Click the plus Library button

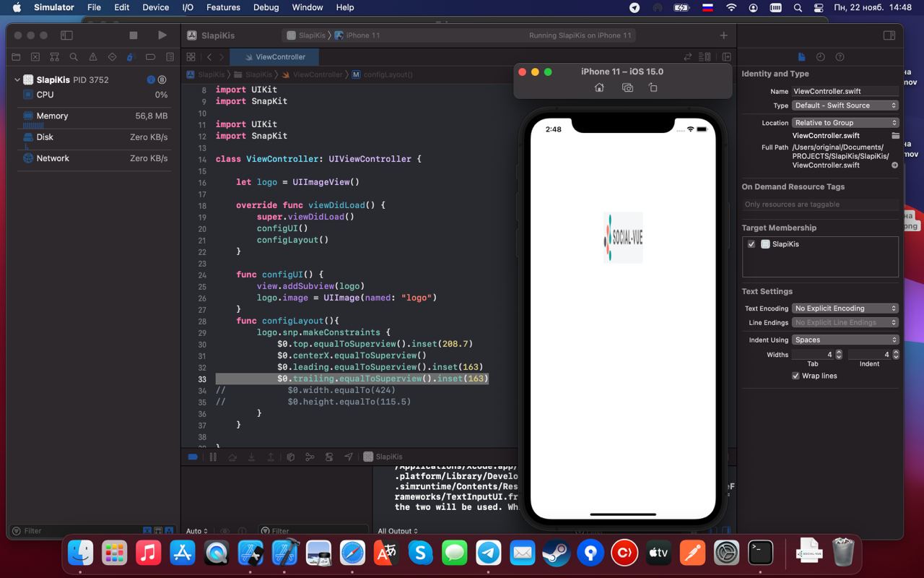click(723, 35)
